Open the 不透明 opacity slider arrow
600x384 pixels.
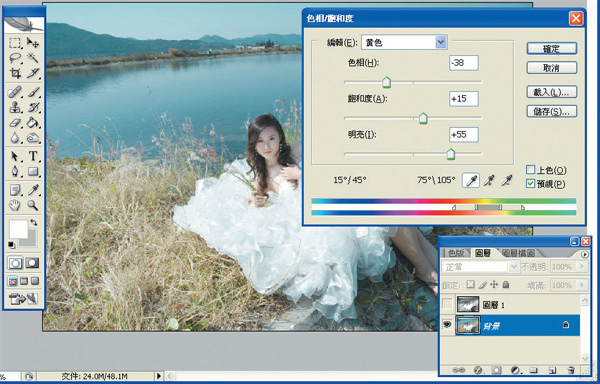582,267
